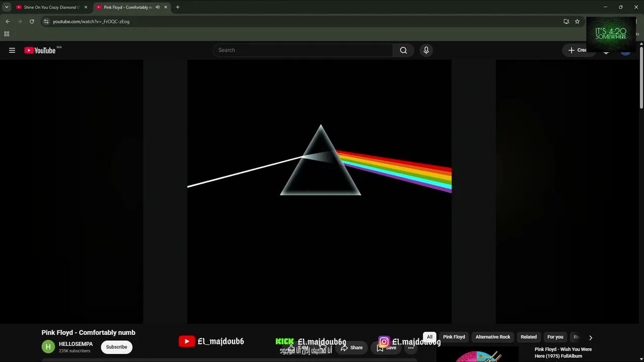Open the Chrome apps grid shortcut
The height and width of the screenshot is (362, 644).
[x=7, y=34]
